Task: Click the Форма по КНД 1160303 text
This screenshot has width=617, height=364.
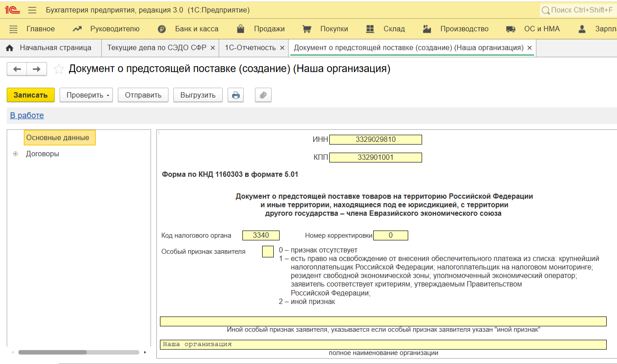Action: tap(230, 175)
